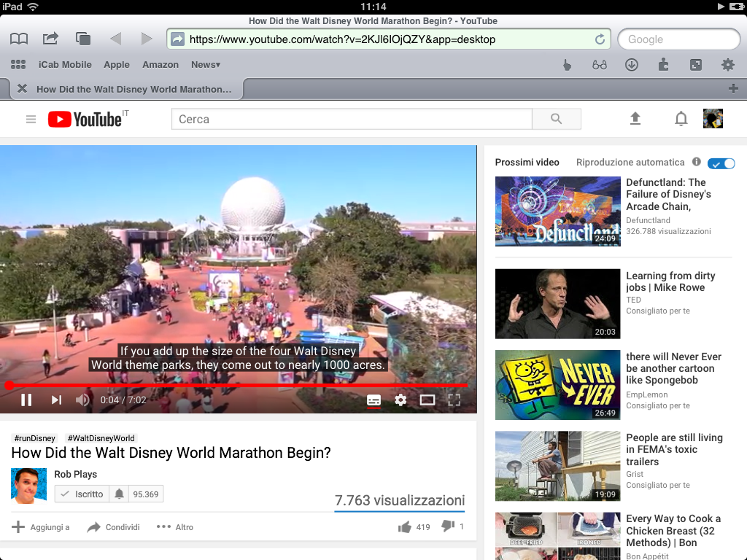The width and height of the screenshot is (747, 560).
Task: Click the URL share icon in address bar
Action: 178,39
